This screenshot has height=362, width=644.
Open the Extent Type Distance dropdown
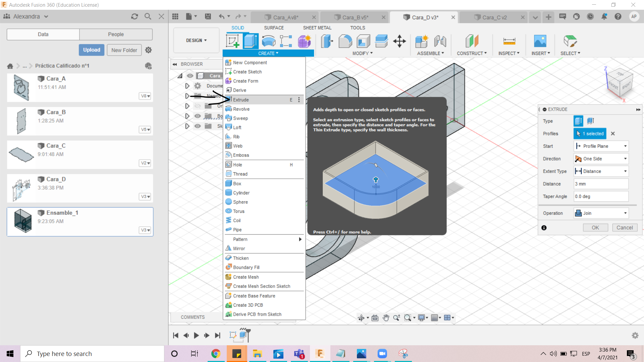tap(601, 171)
